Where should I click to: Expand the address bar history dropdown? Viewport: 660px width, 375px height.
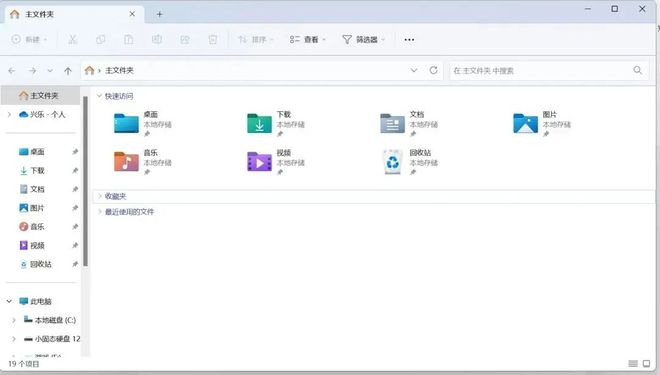414,70
